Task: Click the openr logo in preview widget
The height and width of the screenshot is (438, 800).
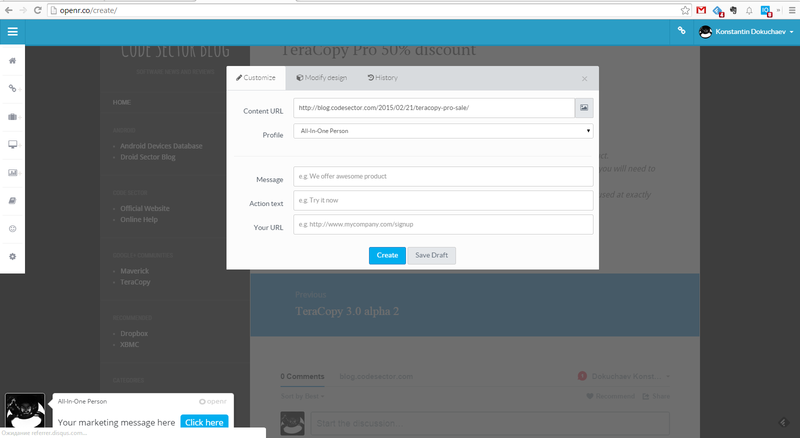Action: [x=213, y=402]
